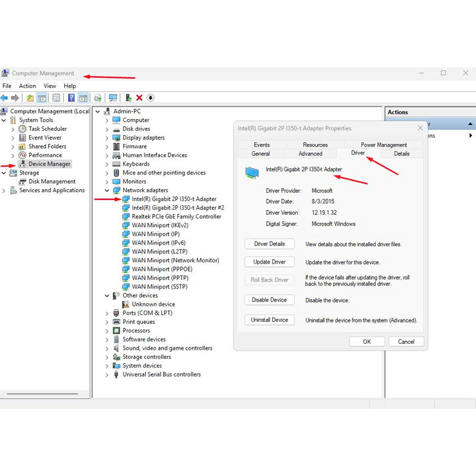
Task: Click the Firmware category icon
Action: (x=116, y=146)
